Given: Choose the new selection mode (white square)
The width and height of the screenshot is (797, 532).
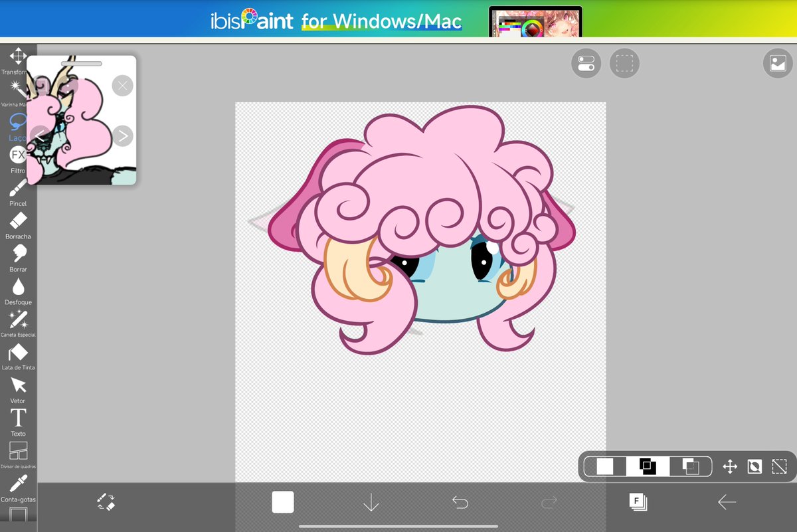Looking at the screenshot, I should 605,466.
